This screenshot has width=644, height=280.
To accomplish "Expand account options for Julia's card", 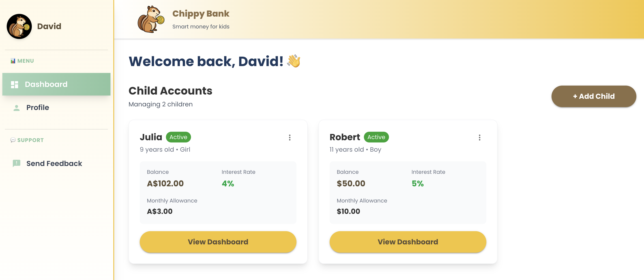I will 290,138.
